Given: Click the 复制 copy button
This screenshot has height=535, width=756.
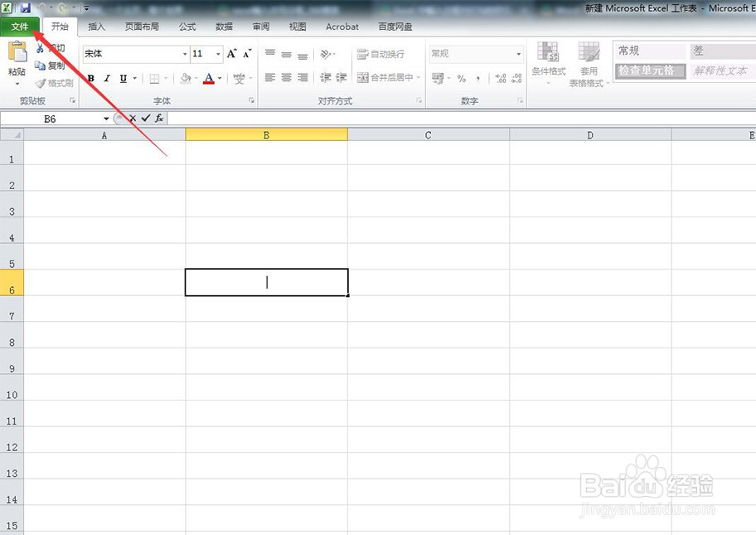Looking at the screenshot, I should coord(50,66).
